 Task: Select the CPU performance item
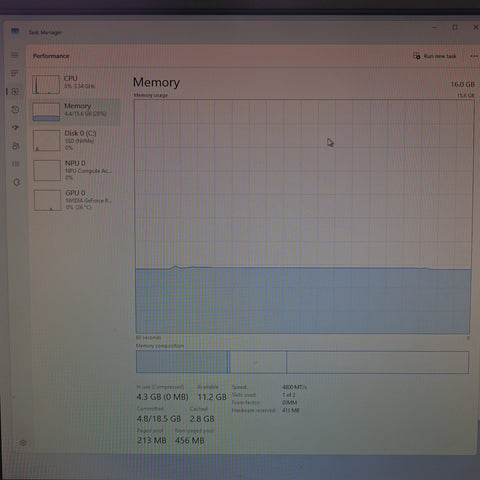tap(75, 84)
